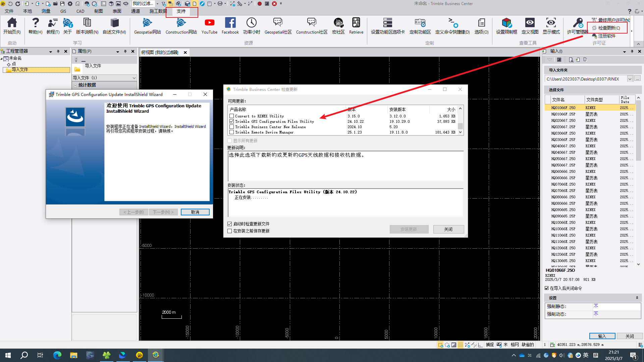644x362 pixels.
Task: Open the 开始页 home icon
Action: (12, 26)
